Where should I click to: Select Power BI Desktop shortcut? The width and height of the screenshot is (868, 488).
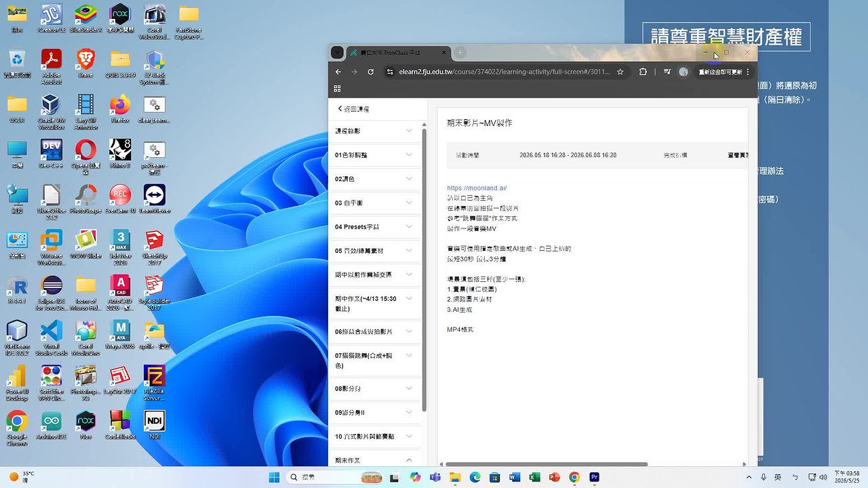[17, 384]
